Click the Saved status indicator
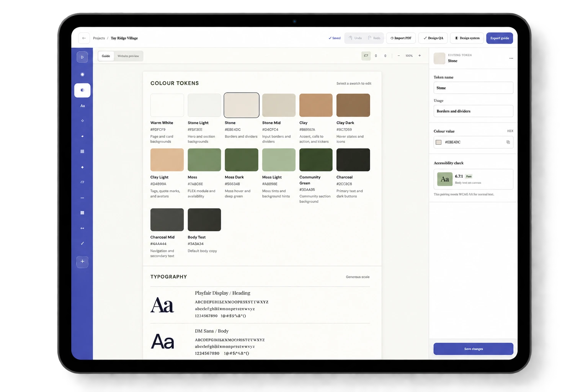This screenshot has height=392, width=588. [x=335, y=38]
